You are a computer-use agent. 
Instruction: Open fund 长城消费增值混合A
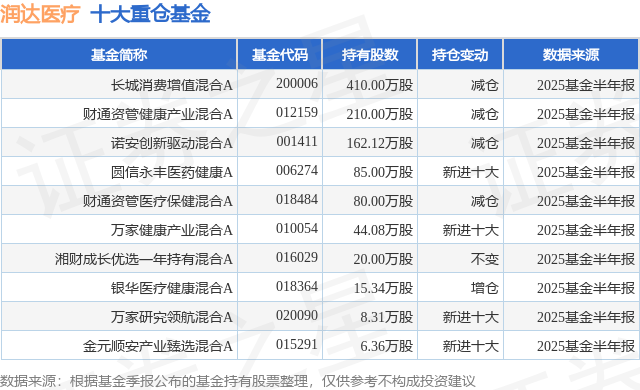tap(172, 85)
